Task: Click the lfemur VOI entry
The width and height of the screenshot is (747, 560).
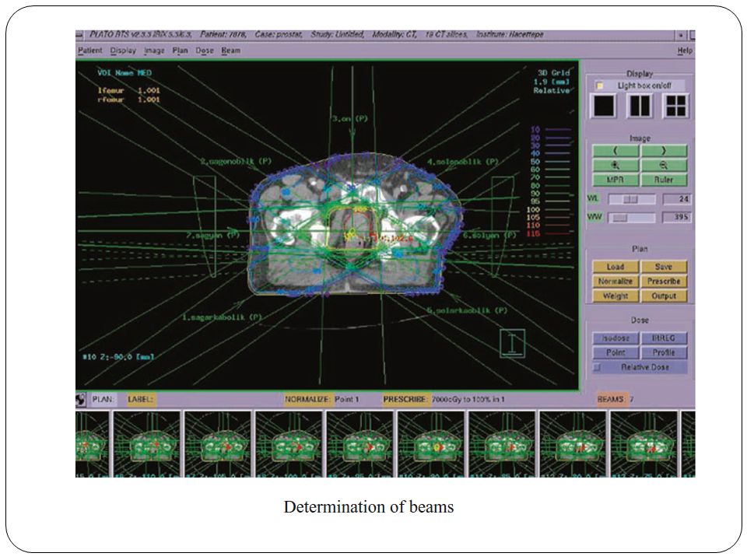Action: 128,90
